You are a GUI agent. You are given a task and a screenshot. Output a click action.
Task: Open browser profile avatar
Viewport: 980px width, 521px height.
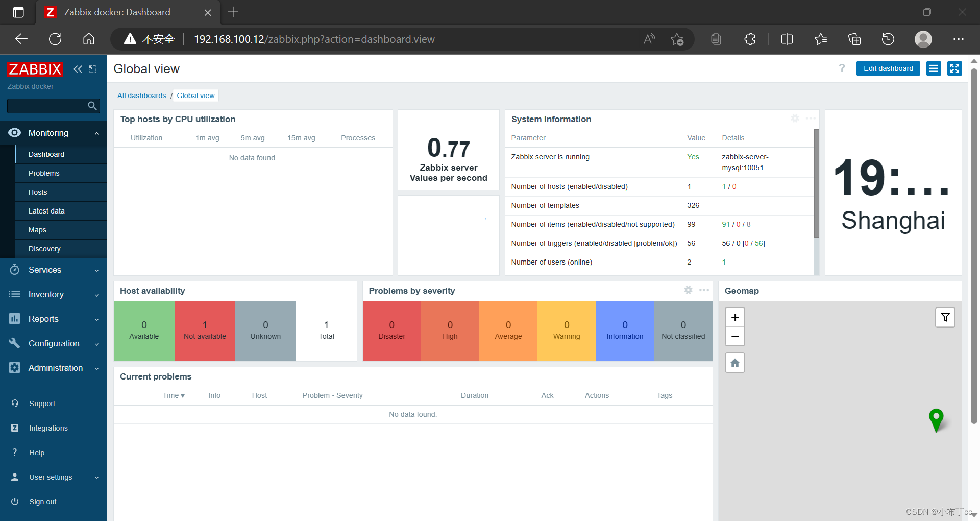pyautogui.click(x=923, y=39)
